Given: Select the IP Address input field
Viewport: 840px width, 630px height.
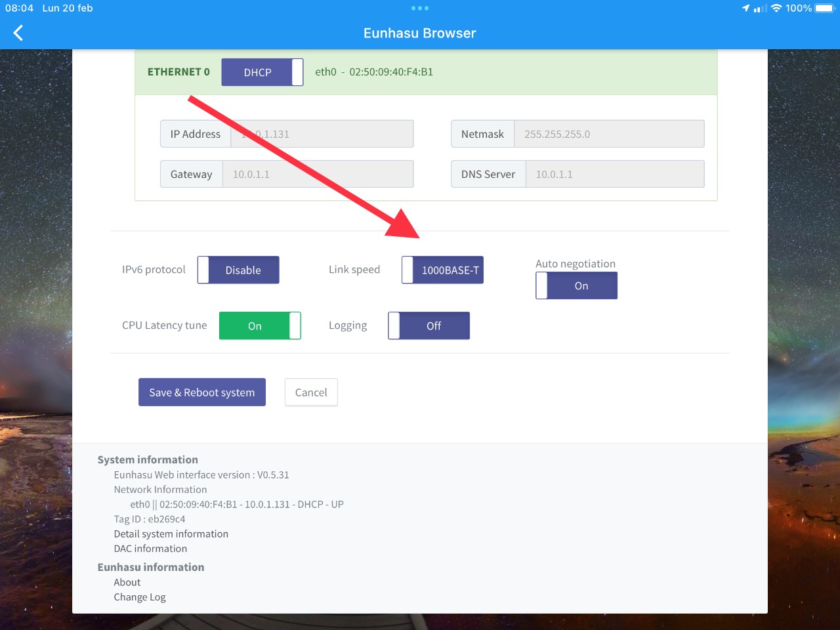Looking at the screenshot, I should coord(322,134).
